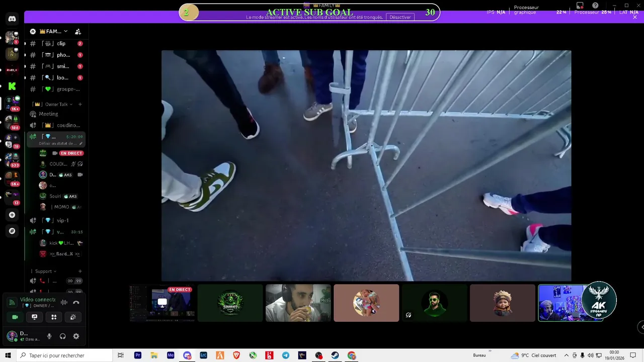Select the sunglasses avatar participant tile

point(435,303)
